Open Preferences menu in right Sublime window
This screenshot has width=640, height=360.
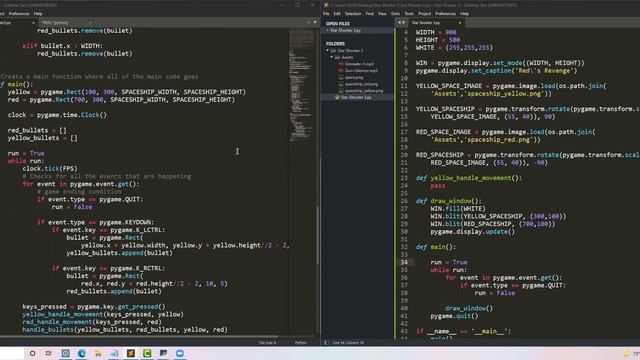point(445,13)
